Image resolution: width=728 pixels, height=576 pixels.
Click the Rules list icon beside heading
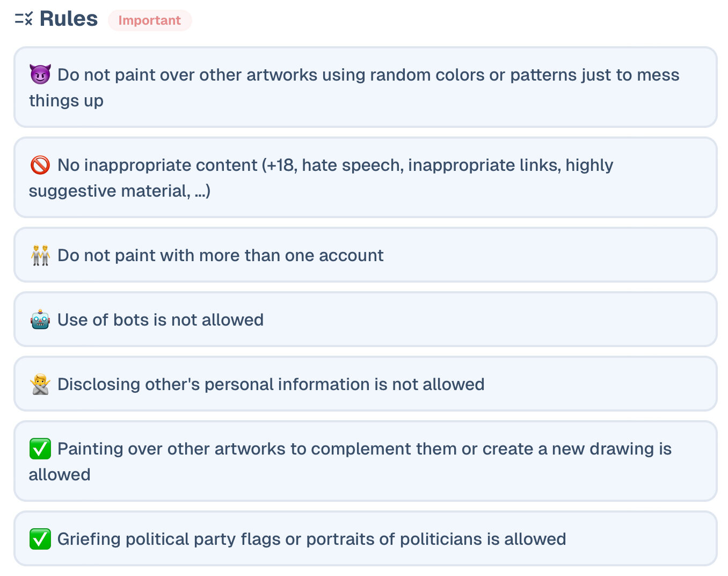(x=24, y=19)
